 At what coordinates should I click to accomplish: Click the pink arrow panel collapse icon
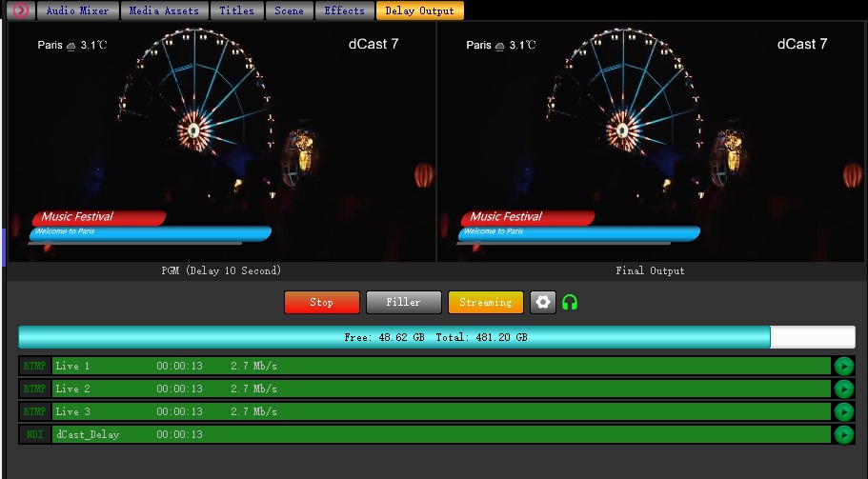click(21, 10)
